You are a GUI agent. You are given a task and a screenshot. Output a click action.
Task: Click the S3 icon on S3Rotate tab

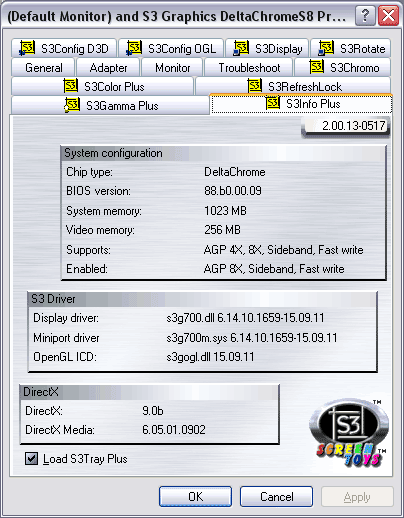coord(326,48)
